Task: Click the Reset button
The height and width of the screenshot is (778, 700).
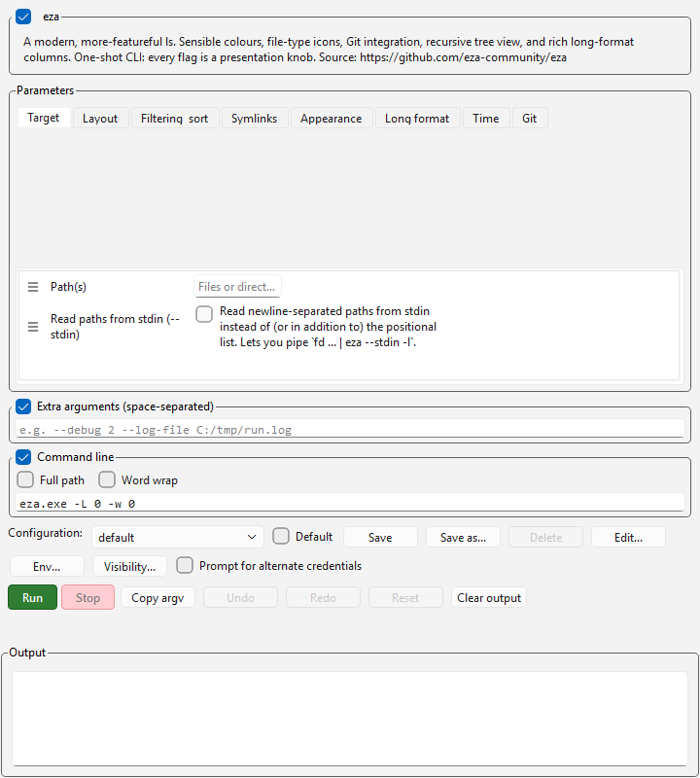Action: tap(405, 597)
